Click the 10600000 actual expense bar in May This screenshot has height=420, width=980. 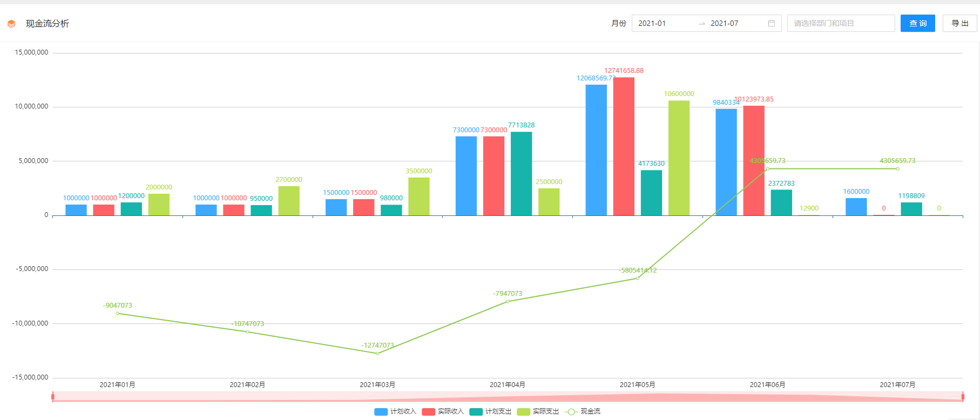679,158
